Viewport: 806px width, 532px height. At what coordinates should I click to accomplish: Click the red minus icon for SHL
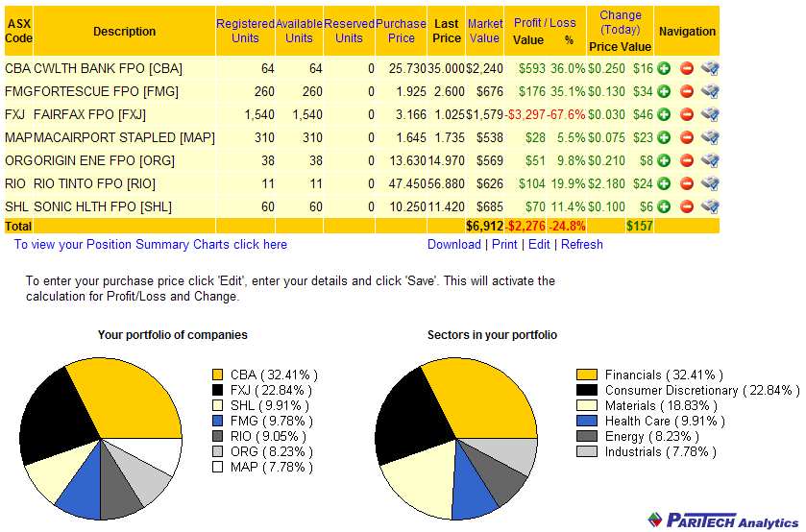coord(687,206)
